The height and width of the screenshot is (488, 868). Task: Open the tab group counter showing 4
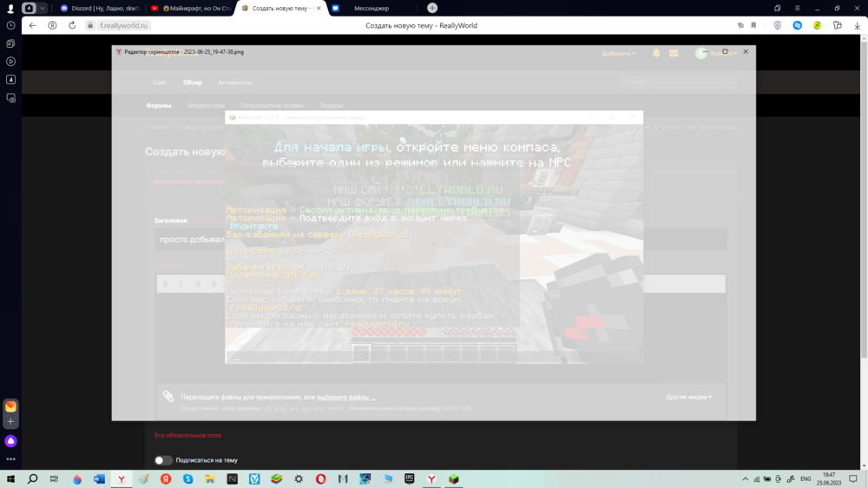pos(29,9)
